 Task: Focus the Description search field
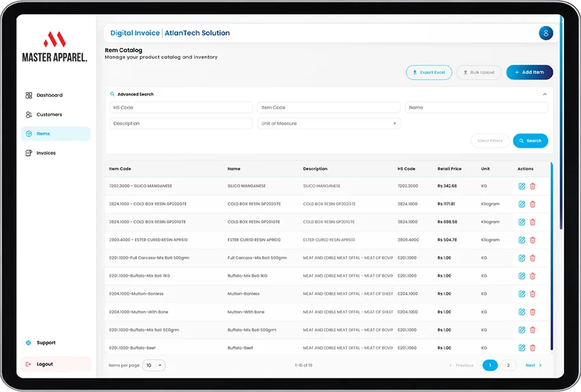click(181, 123)
